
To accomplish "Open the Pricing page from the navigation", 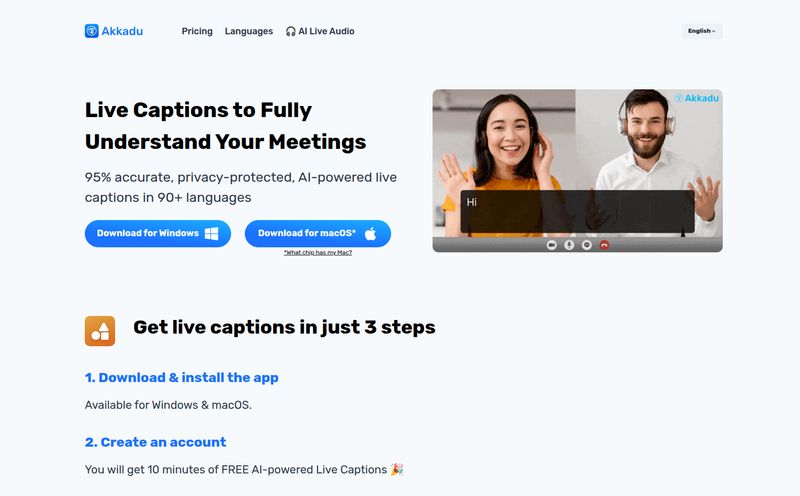I will pyautogui.click(x=197, y=31).
